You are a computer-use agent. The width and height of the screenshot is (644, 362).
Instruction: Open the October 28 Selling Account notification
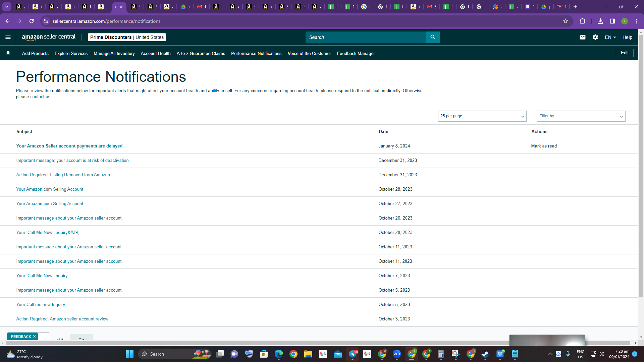50,189
